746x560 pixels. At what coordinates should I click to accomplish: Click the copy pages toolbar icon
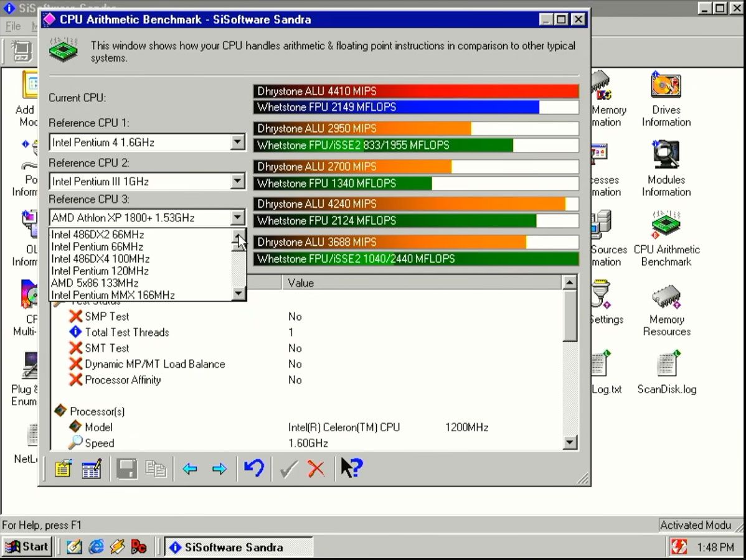(x=156, y=469)
